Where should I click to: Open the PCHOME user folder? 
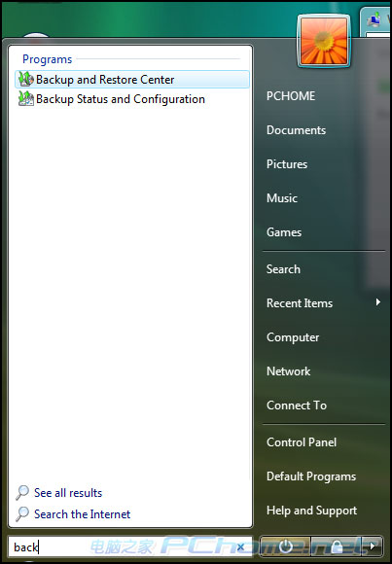(x=291, y=96)
